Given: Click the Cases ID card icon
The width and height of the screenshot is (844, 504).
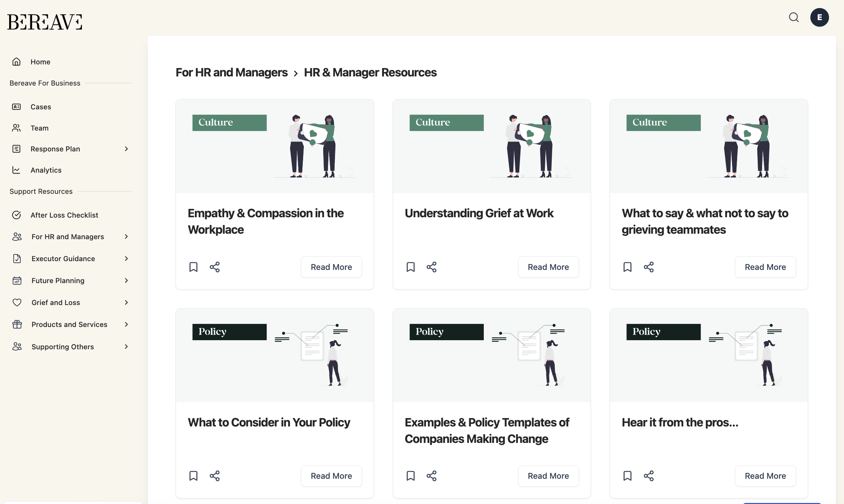Looking at the screenshot, I should pyautogui.click(x=16, y=107).
